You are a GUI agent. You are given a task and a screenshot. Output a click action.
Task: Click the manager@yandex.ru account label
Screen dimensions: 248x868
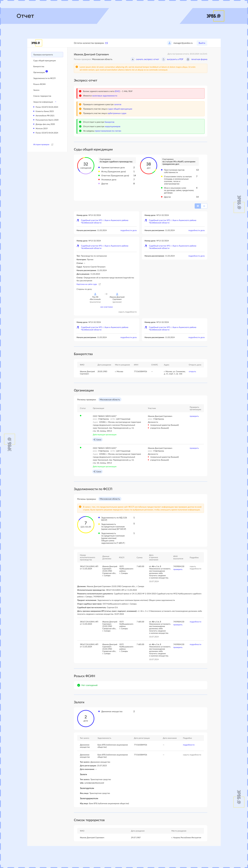[x=183, y=43]
